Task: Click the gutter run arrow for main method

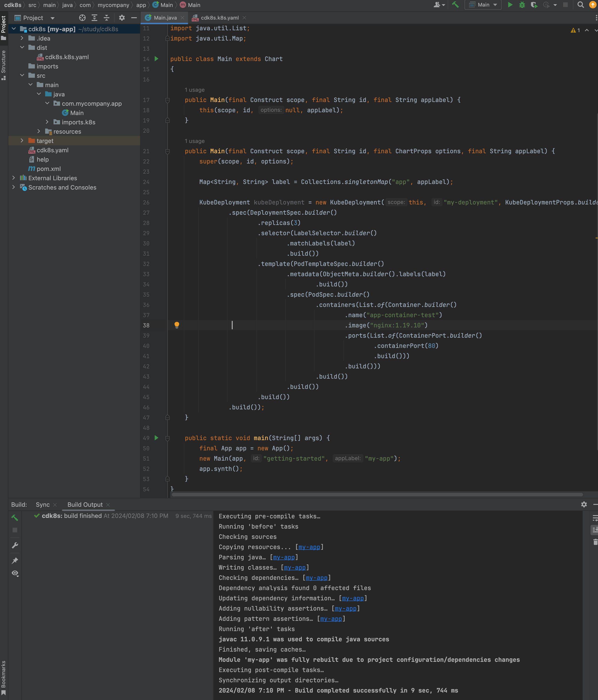Action: click(x=156, y=438)
